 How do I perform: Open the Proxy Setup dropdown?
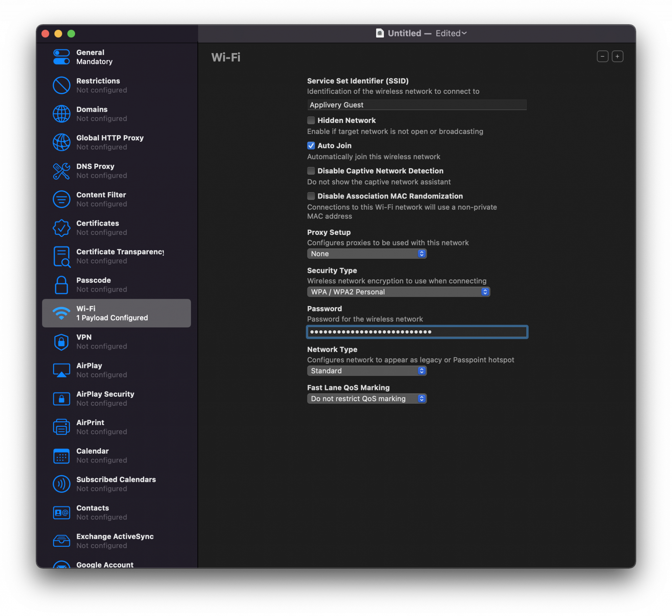(x=366, y=253)
